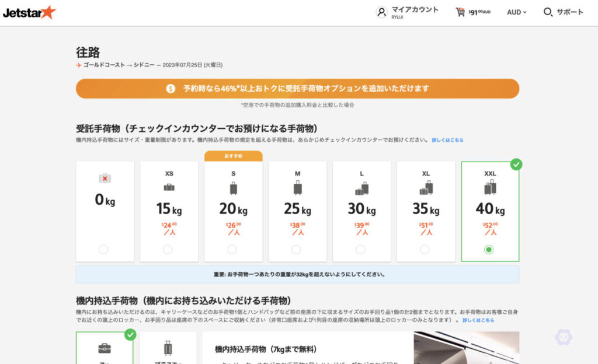Select the S 20kg baggage radio button
The image size is (598, 364).
[232, 250]
